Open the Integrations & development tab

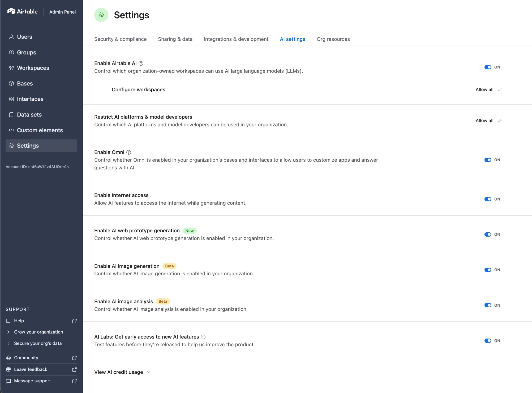236,39
